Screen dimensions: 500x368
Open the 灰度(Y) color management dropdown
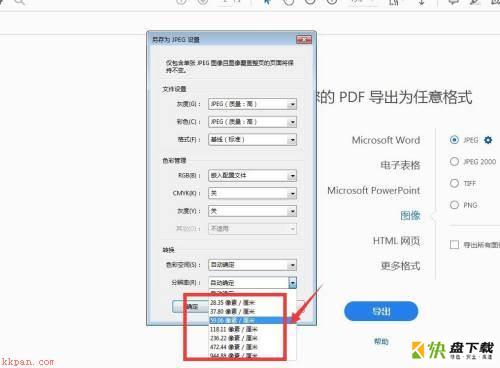click(252, 211)
